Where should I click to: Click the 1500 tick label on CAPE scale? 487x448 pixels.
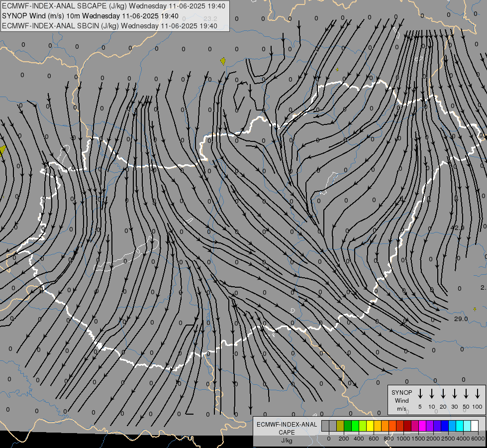tap(418, 439)
